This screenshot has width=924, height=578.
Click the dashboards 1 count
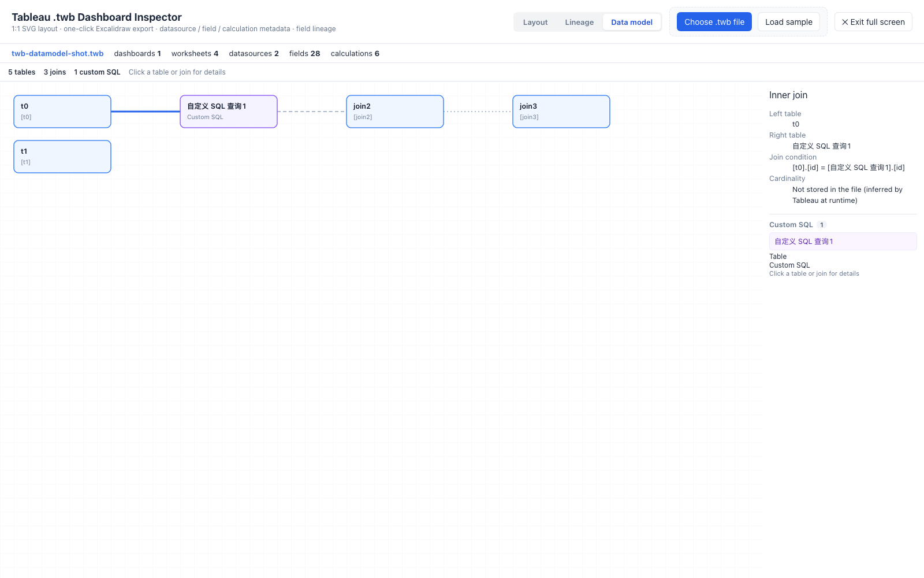(137, 53)
